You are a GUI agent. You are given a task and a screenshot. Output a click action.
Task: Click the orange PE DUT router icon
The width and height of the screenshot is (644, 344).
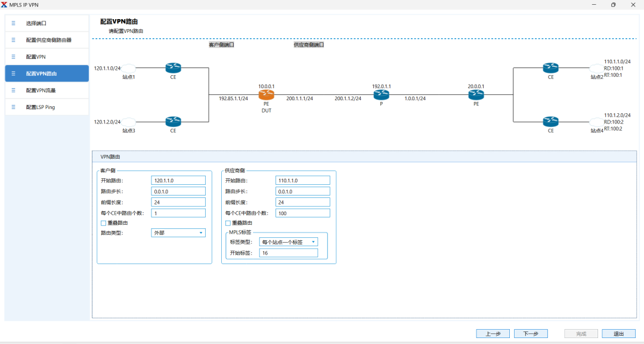pos(266,95)
